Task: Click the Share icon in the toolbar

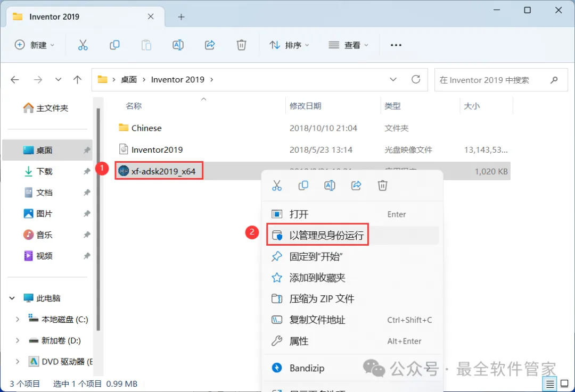Action: tap(210, 45)
